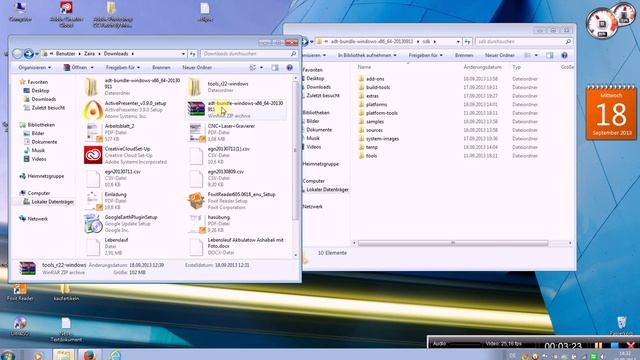Select egn20130711.csv file icon
This screenshot has width=640, height=360.
(x=93, y=178)
